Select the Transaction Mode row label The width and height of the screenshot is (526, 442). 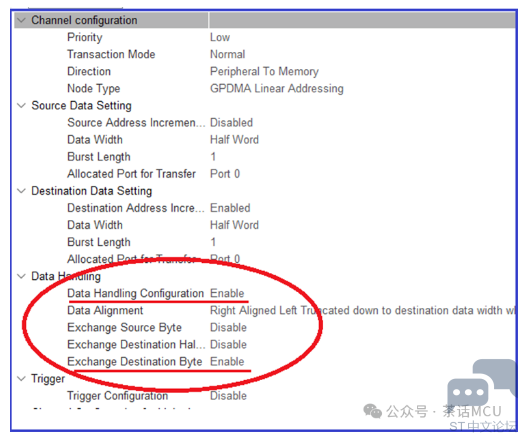111,54
